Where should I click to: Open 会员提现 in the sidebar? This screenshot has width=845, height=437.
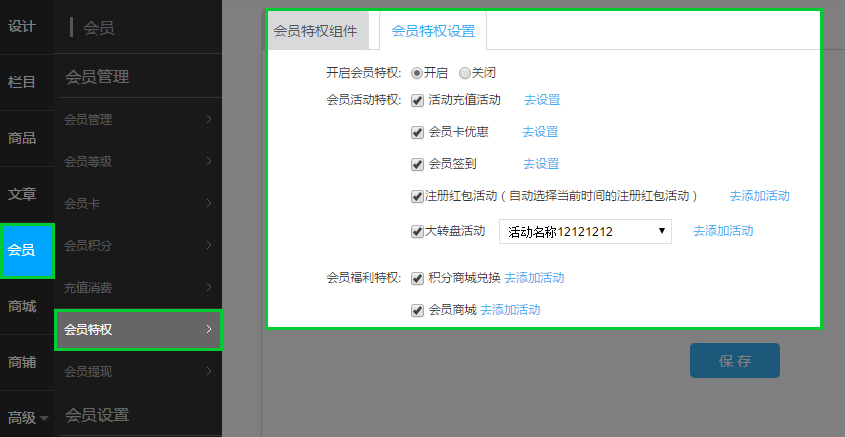pos(138,372)
